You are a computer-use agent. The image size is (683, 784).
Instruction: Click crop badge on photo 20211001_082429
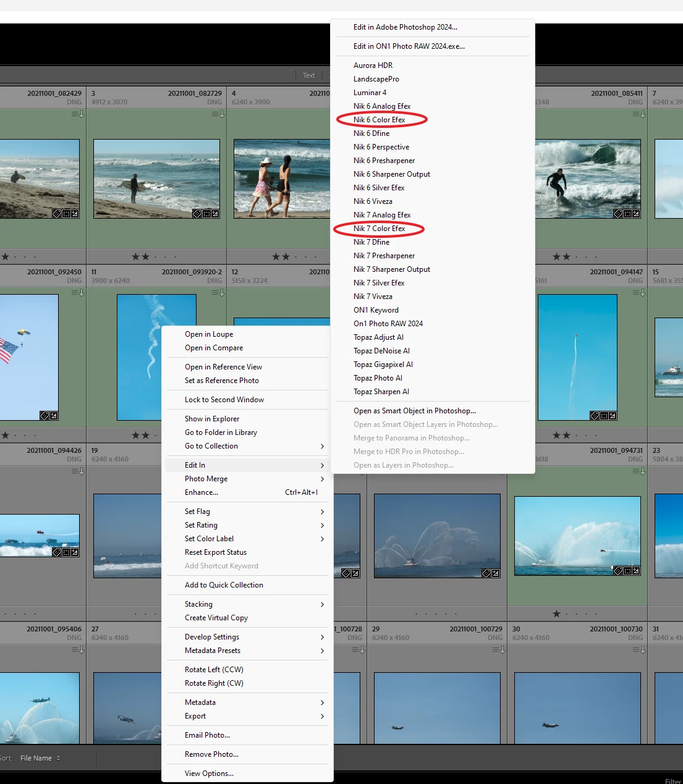click(66, 214)
